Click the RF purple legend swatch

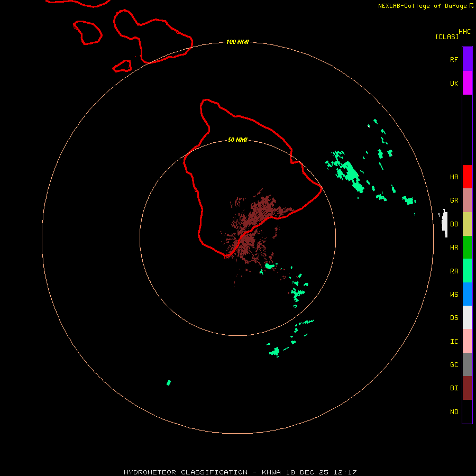pos(467,59)
